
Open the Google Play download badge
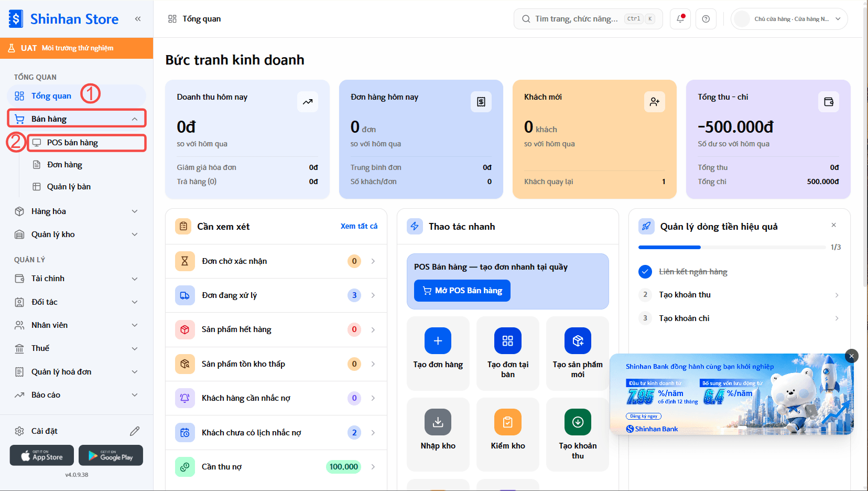click(x=111, y=455)
